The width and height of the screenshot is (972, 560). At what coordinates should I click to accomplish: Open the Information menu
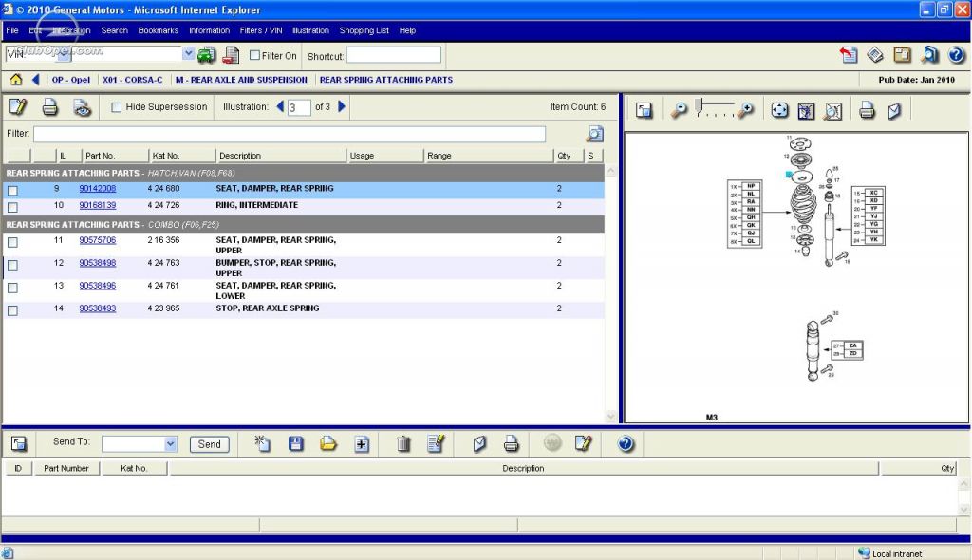coord(210,30)
